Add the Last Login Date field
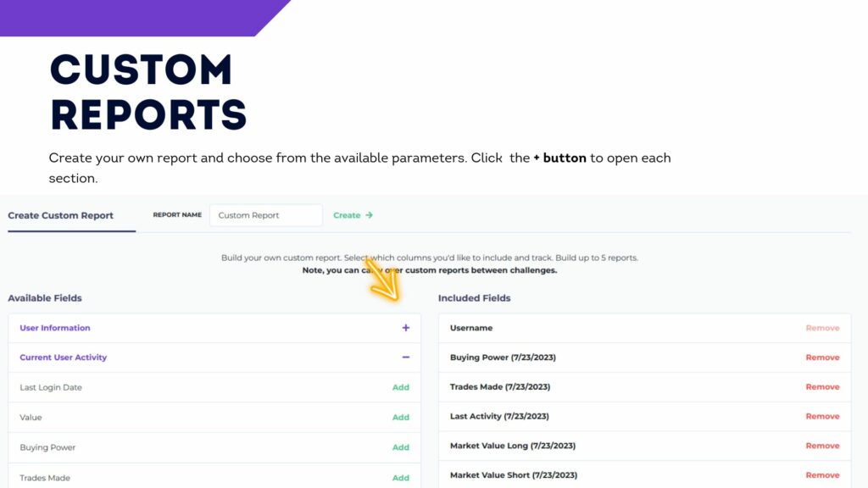This screenshot has width=868, height=488. tap(401, 387)
